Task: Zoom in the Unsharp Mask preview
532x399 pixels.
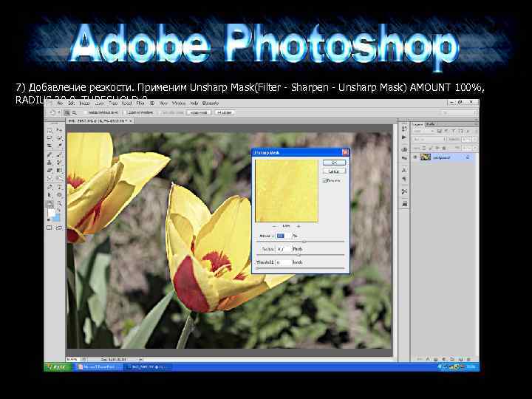Action: pos(299,226)
